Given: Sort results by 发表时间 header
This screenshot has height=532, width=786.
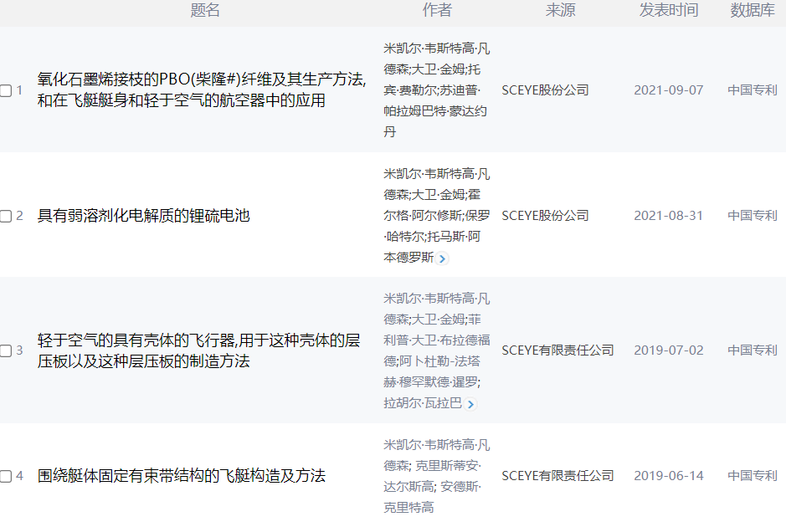Looking at the screenshot, I should (668, 10).
